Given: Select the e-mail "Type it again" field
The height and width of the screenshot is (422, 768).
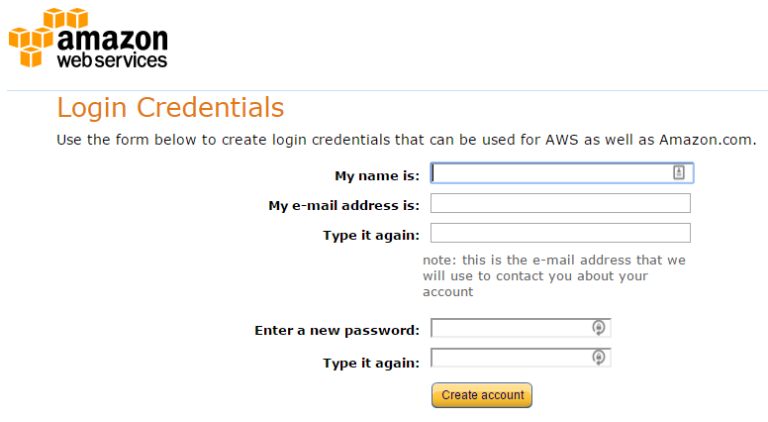Looking at the screenshot, I should (560, 233).
